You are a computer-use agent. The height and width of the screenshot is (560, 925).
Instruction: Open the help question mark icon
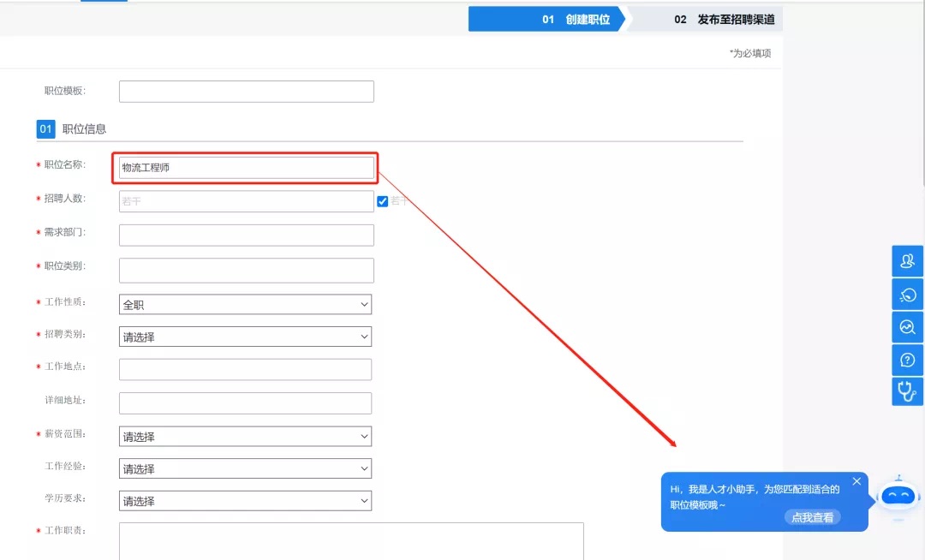tap(907, 360)
